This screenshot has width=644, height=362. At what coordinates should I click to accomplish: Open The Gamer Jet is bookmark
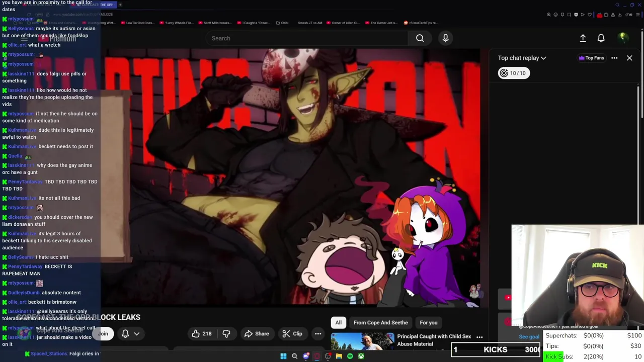click(x=382, y=23)
